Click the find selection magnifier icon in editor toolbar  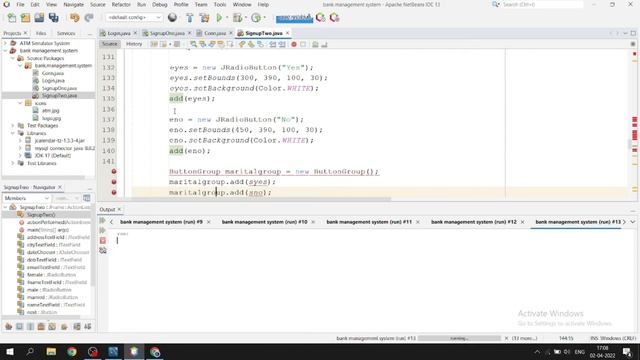pos(193,44)
